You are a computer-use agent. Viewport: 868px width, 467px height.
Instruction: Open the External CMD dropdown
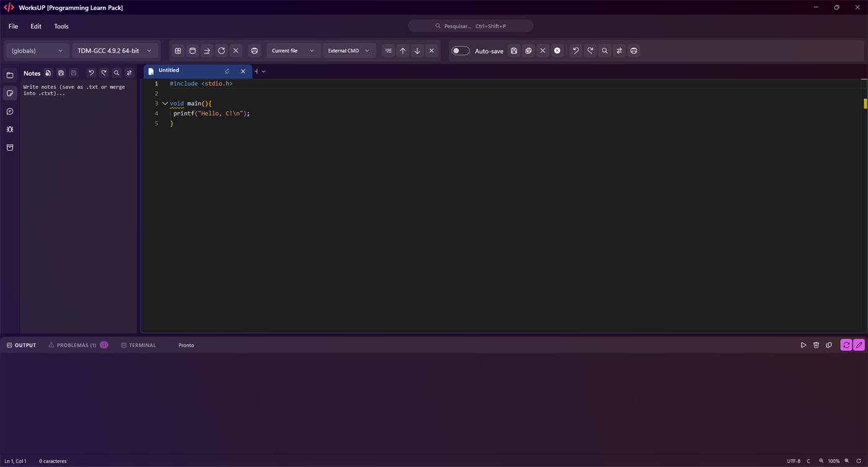click(x=349, y=51)
